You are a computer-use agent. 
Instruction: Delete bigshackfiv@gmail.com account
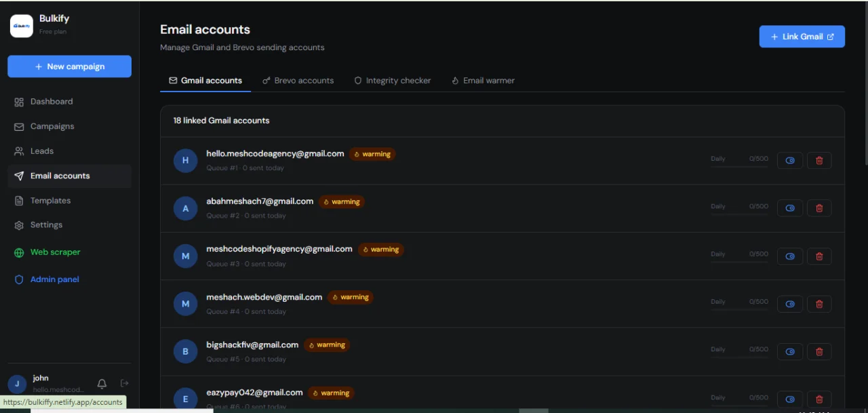[819, 351]
